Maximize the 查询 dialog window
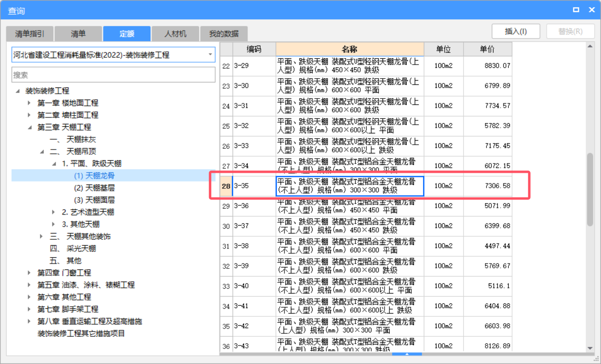This screenshot has height=364, width=601. pyautogui.click(x=576, y=10)
